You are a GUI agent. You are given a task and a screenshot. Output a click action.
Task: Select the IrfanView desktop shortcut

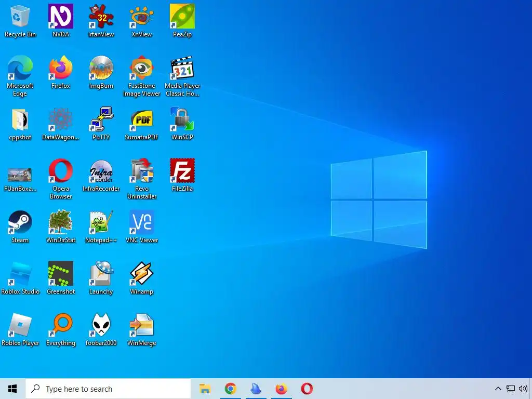(101, 21)
